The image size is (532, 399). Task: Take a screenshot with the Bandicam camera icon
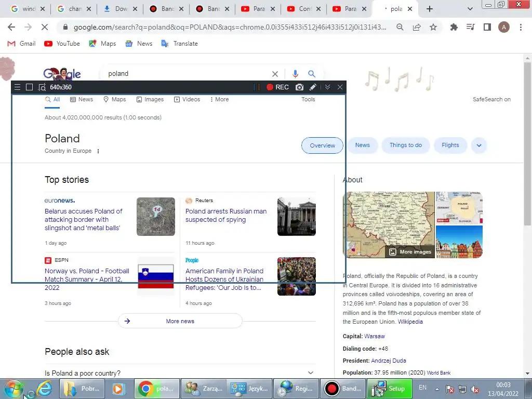pos(299,87)
